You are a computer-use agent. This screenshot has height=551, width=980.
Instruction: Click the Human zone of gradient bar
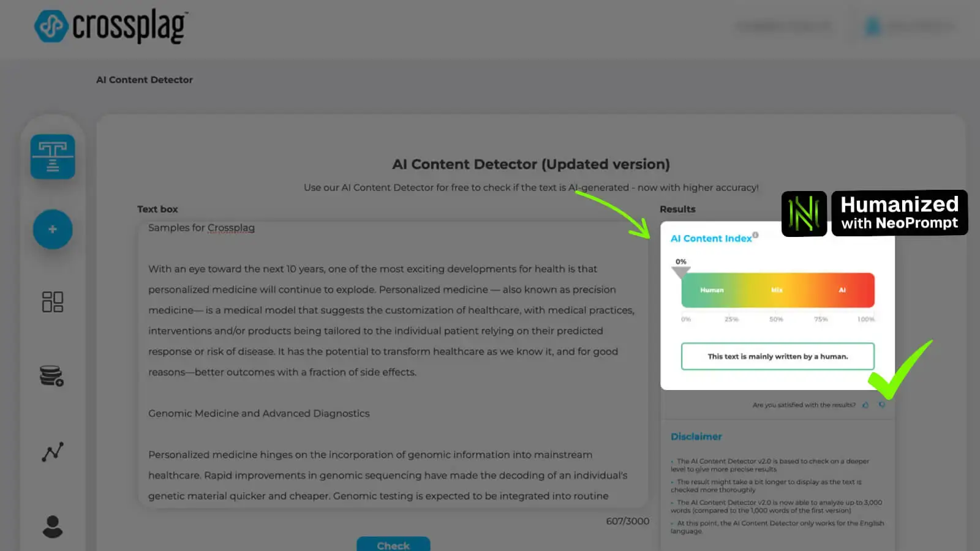[712, 290]
